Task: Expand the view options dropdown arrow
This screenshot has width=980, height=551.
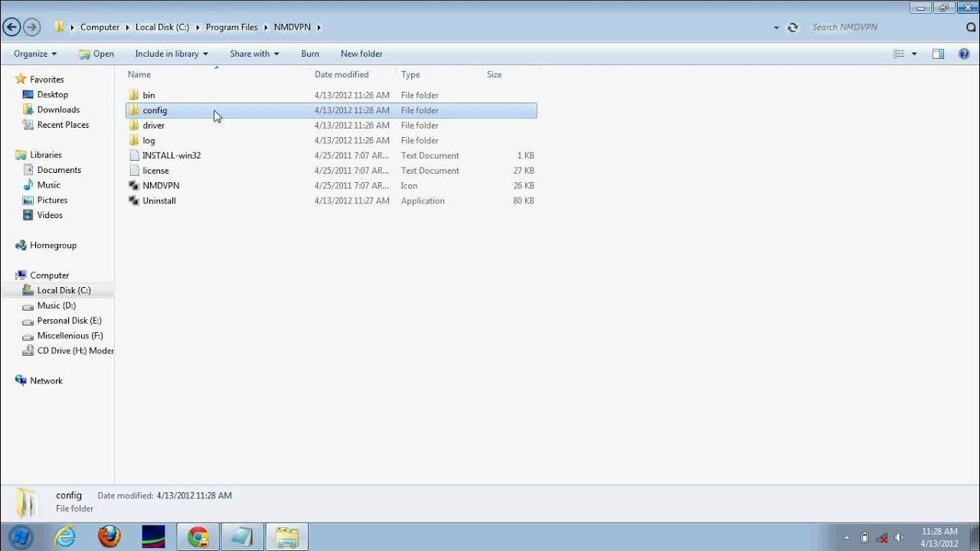Action: pyautogui.click(x=914, y=54)
